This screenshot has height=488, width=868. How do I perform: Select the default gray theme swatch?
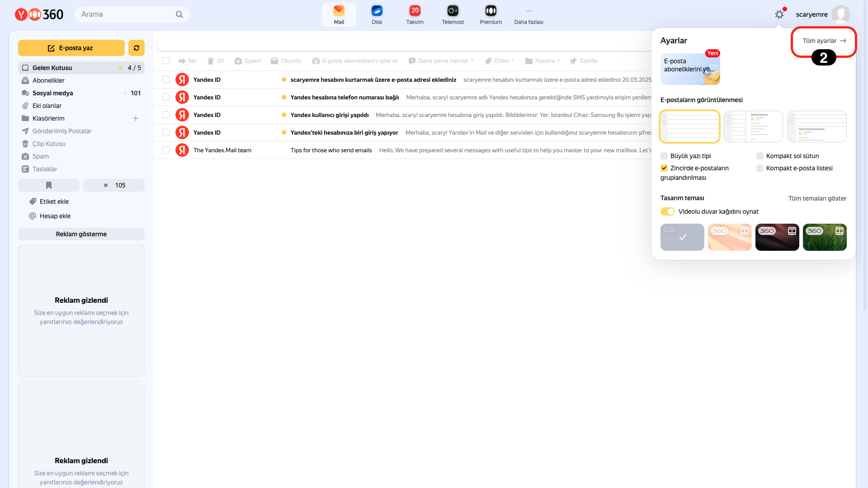(682, 237)
